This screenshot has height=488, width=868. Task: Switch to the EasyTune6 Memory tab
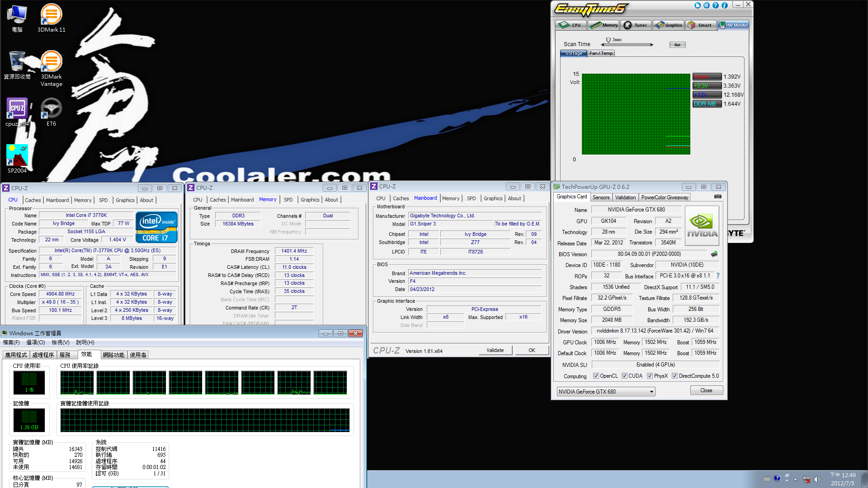click(x=603, y=25)
